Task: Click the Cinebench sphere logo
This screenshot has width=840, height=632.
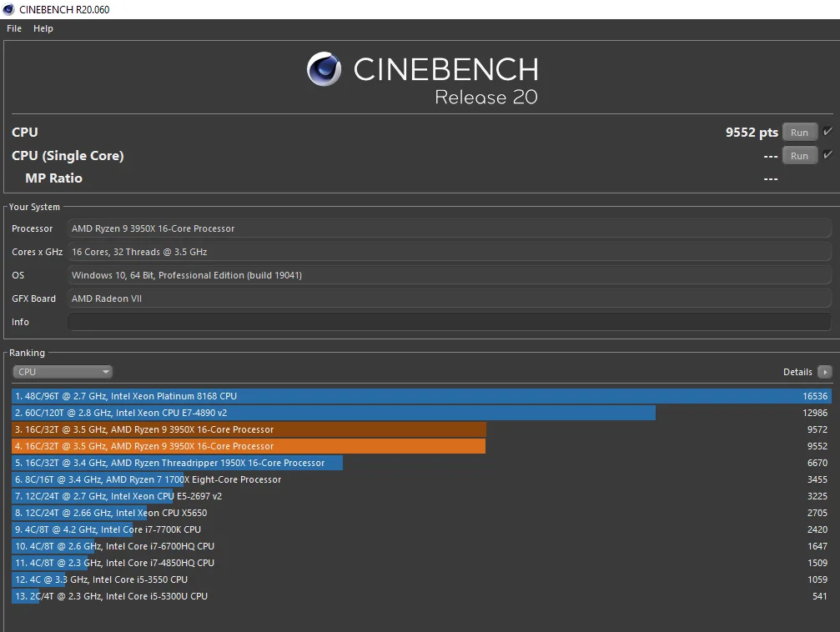Action: pyautogui.click(x=324, y=69)
